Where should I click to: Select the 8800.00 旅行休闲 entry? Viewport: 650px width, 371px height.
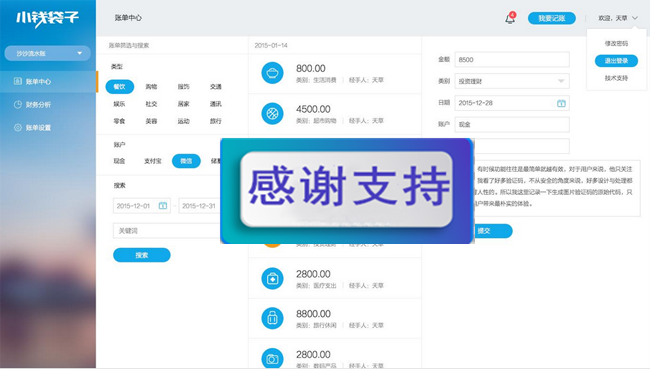coord(335,318)
